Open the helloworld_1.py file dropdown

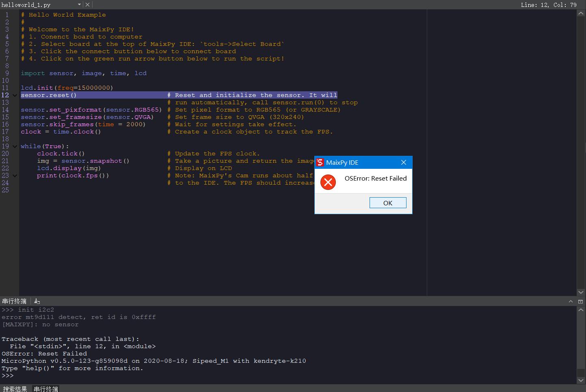point(79,4)
